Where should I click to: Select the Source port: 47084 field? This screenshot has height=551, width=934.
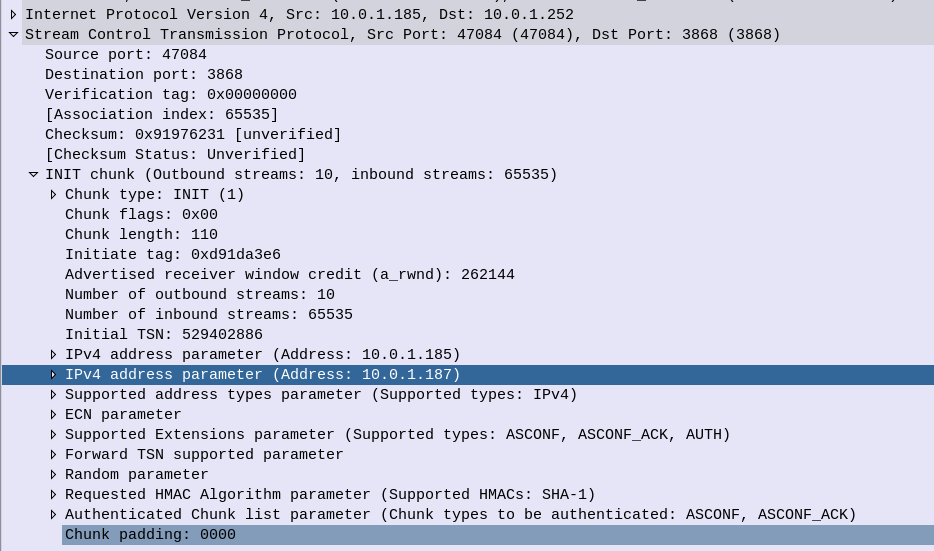click(126, 55)
